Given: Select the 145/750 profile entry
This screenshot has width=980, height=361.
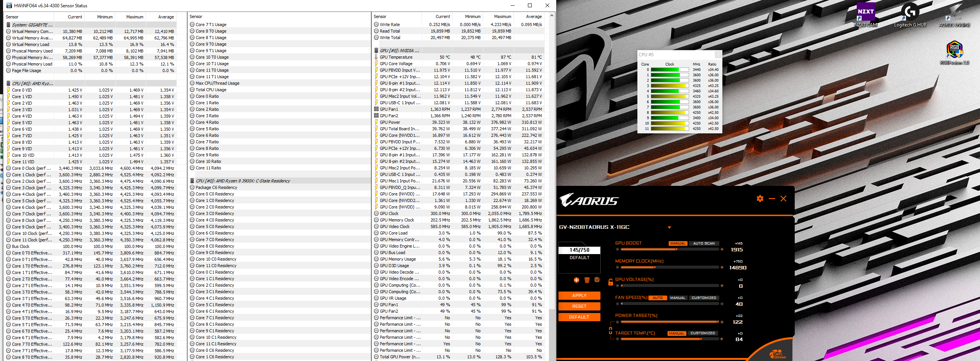Looking at the screenshot, I should point(580,250).
